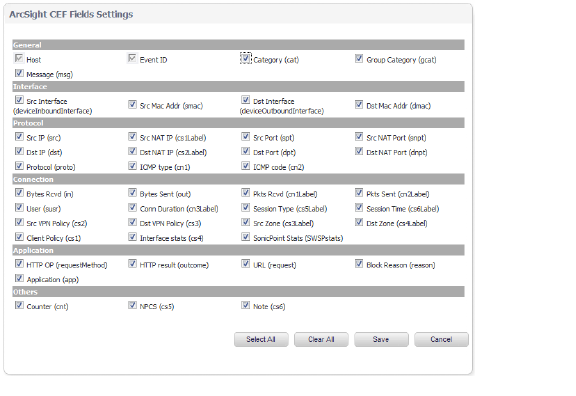Toggle Bytes Rcvd (in) checkbox
576x396 pixels.
19,193
